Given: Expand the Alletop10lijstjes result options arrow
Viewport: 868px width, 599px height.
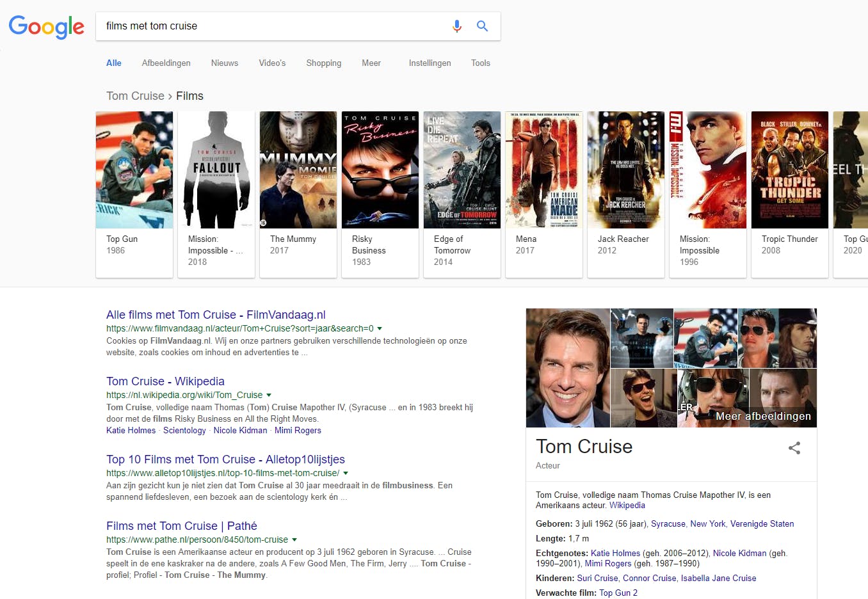Looking at the screenshot, I should [x=346, y=473].
